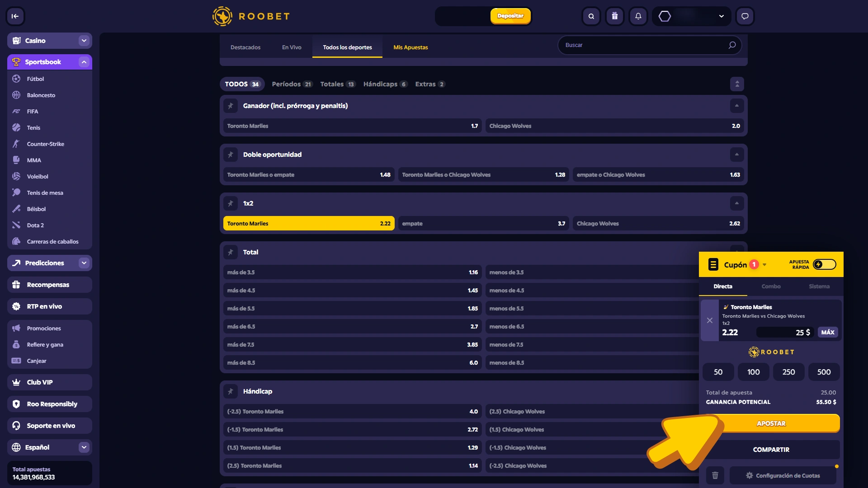868x488 pixels.
Task: Delete all selections with the trash icon
Action: (715, 475)
